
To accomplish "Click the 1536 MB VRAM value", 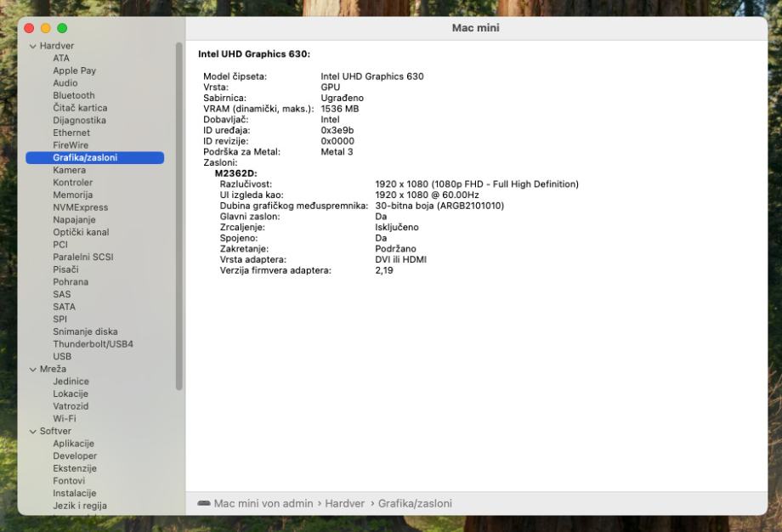I will [x=340, y=109].
